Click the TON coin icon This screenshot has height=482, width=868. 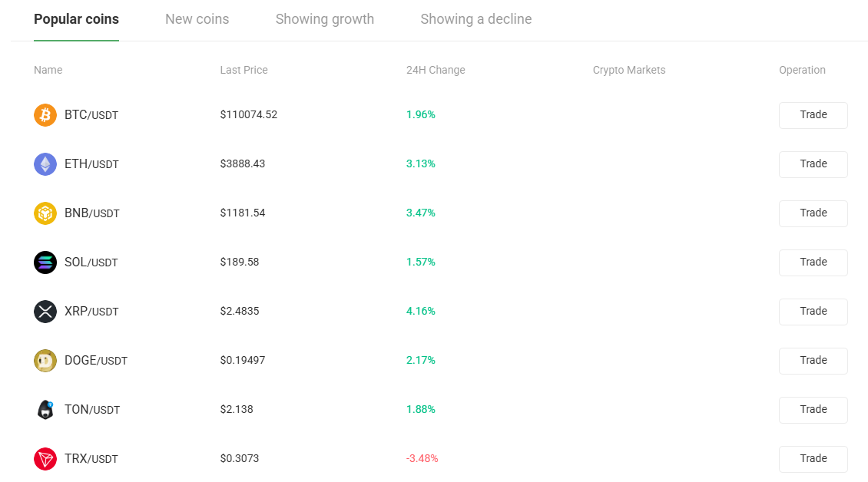pyautogui.click(x=45, y=410)
